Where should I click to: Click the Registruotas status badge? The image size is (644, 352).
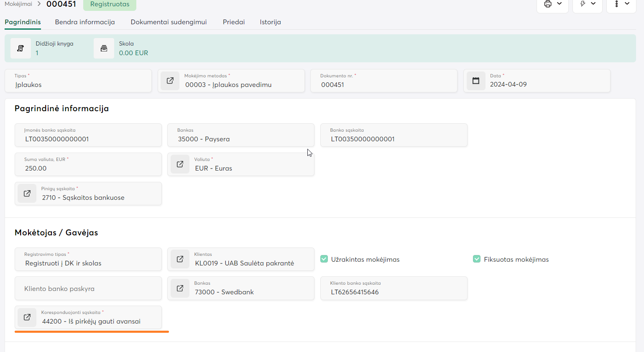point(110,4)
